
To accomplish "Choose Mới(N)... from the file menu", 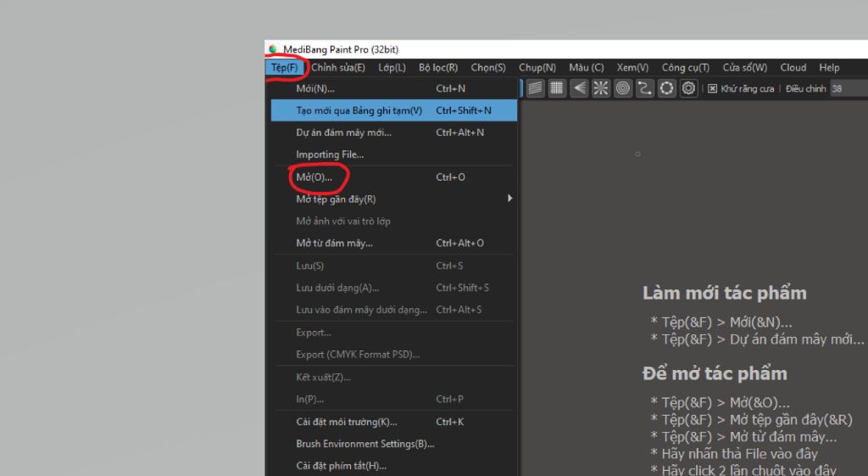I will tap(394, 88).
